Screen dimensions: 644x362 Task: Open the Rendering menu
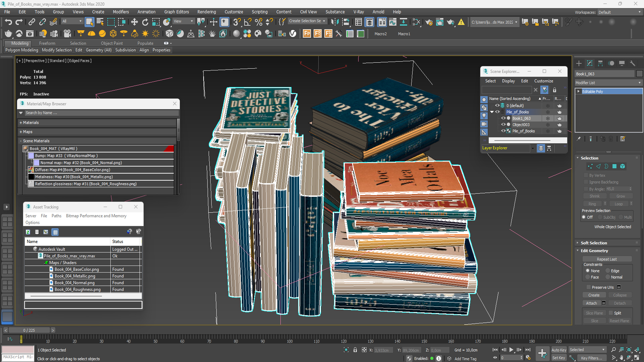coord(206,12)
